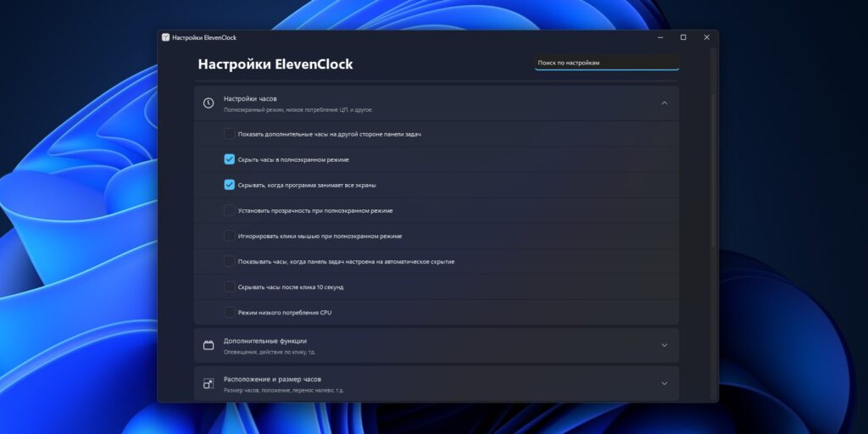Maximize the ElevenClock settings window
868x434 pixels.
pyautogui.click(x=683, y=37)
